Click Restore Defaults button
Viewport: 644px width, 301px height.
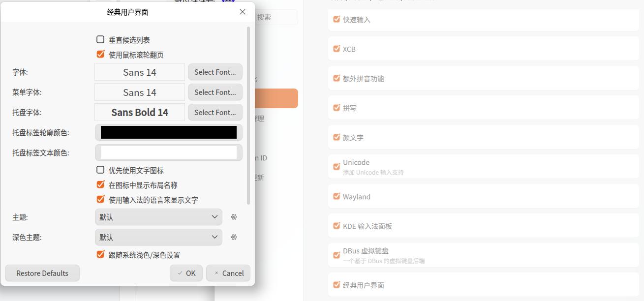pos(42,273)
